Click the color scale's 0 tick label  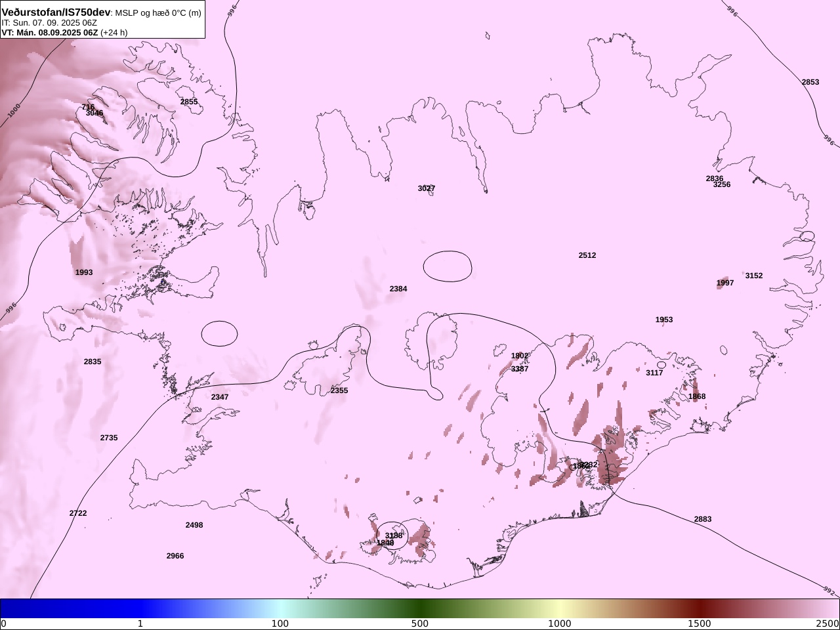point(3,623)
